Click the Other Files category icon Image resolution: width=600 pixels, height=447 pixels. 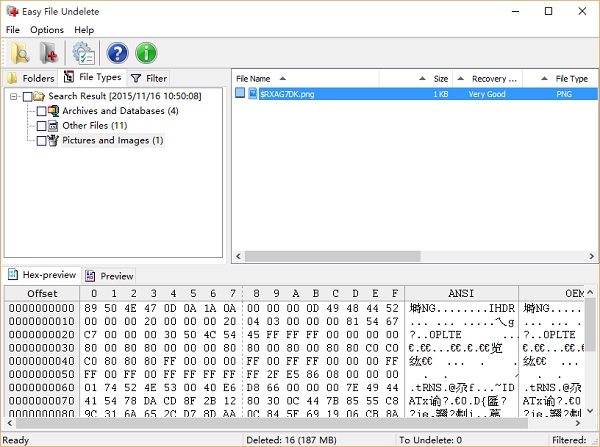point(53,126)
